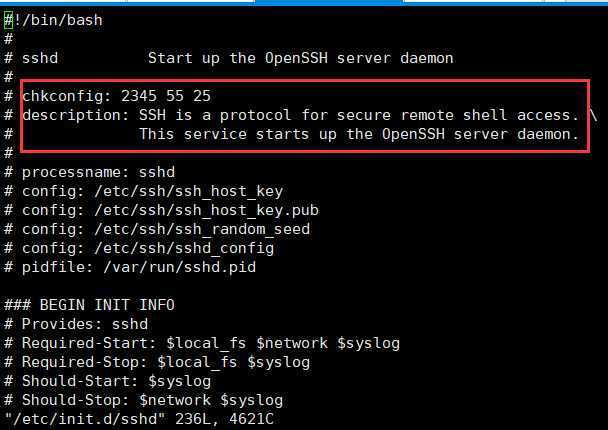Click the vim status line showing 236L, 4621C
608x430 pixels.
(x=139, y=419)
